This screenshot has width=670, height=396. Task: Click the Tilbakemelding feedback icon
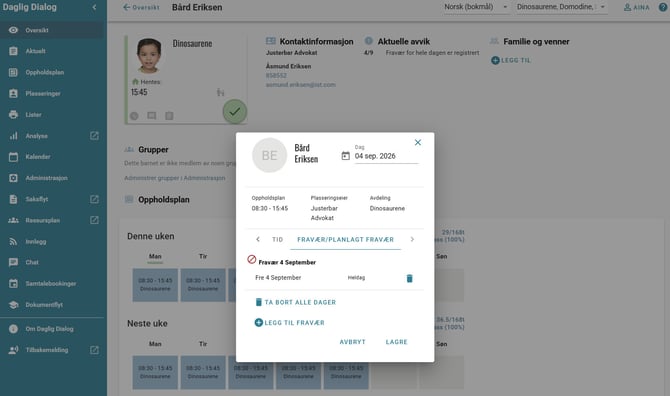(13, 350)
